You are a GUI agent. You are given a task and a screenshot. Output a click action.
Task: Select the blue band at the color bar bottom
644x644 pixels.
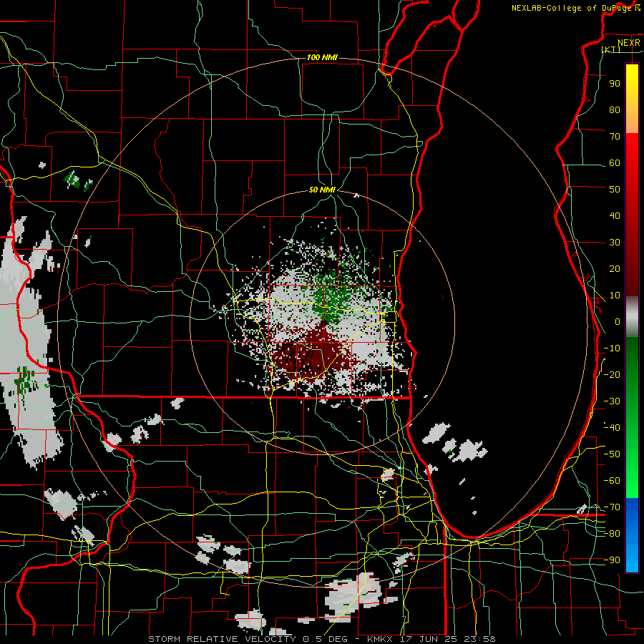(632, 535)
